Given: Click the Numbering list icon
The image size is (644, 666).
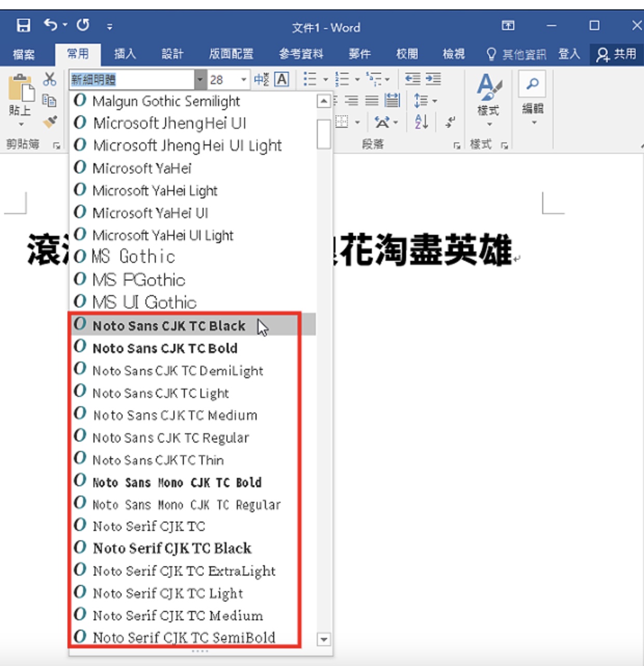Looking at the screenshot, I should point(342,79).
